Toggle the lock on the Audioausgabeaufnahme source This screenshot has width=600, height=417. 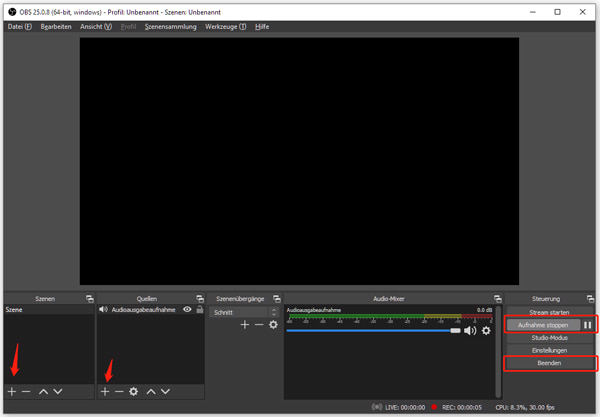pyautogui.click(x=200, y=309)
